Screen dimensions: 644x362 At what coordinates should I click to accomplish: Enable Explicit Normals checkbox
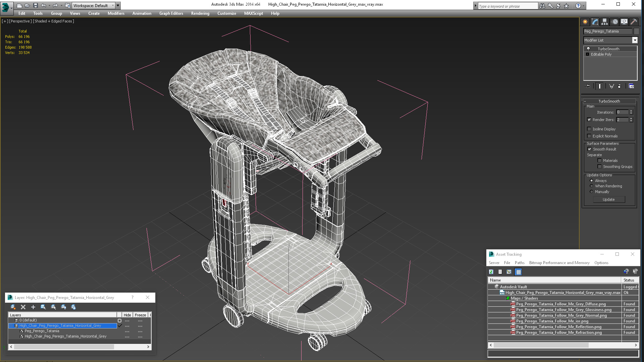pos(589,136)
